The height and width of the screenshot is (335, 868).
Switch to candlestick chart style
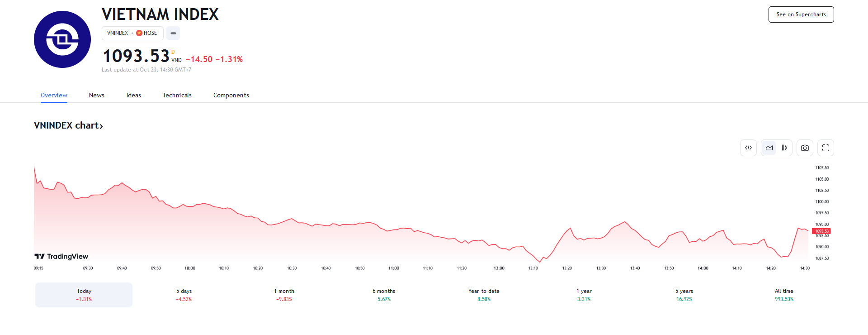(x=784, y=148)
